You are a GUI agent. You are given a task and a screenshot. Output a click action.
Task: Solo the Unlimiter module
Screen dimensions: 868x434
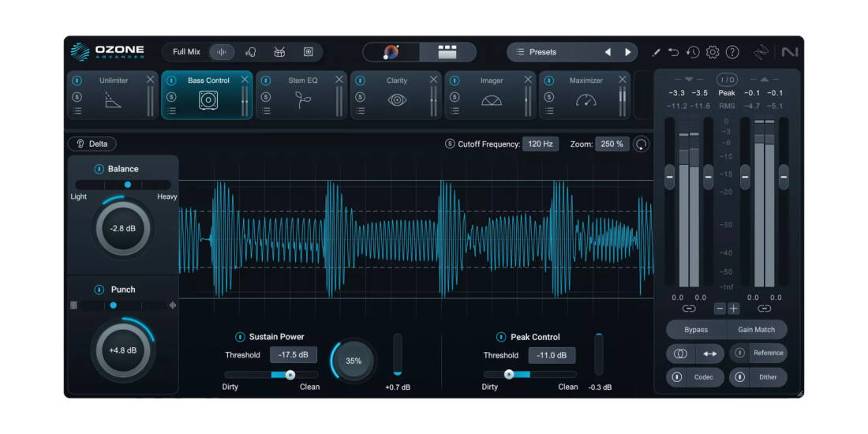click(77, 97)
